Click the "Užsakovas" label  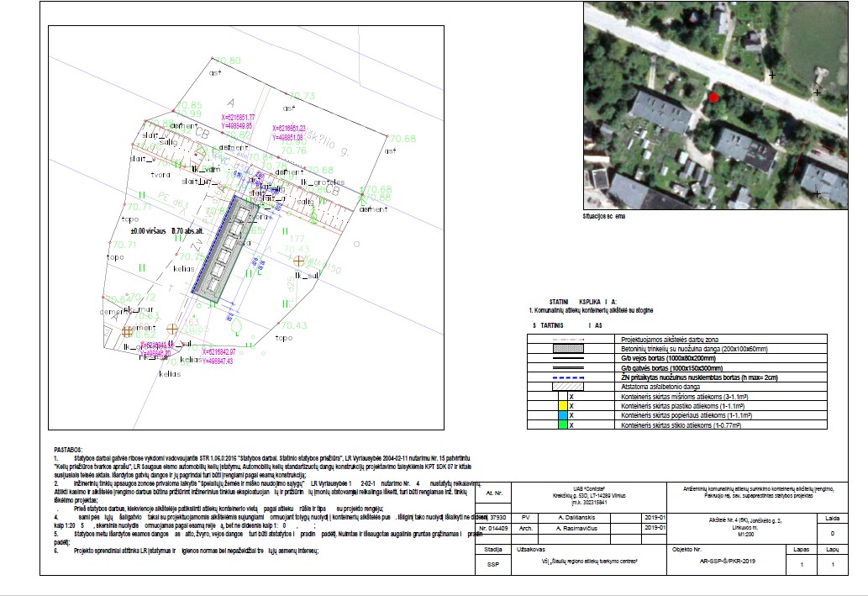(x=531, y=550)
